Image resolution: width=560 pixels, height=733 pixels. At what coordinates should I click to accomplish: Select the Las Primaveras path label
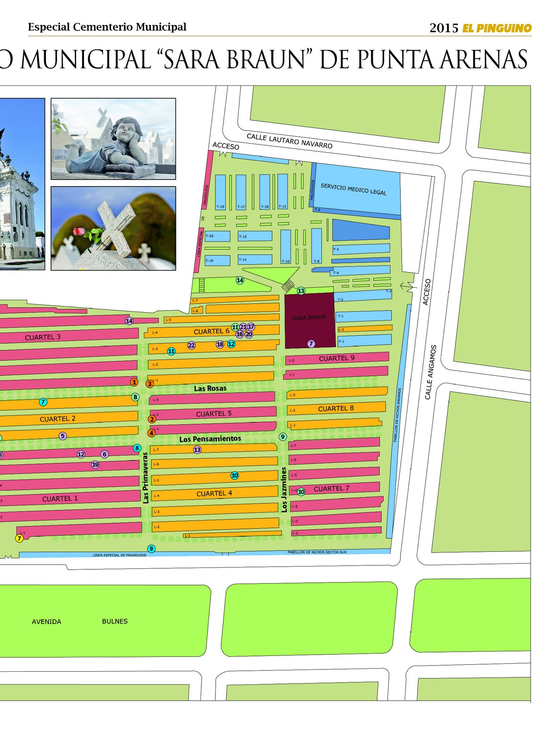[146, 478]
